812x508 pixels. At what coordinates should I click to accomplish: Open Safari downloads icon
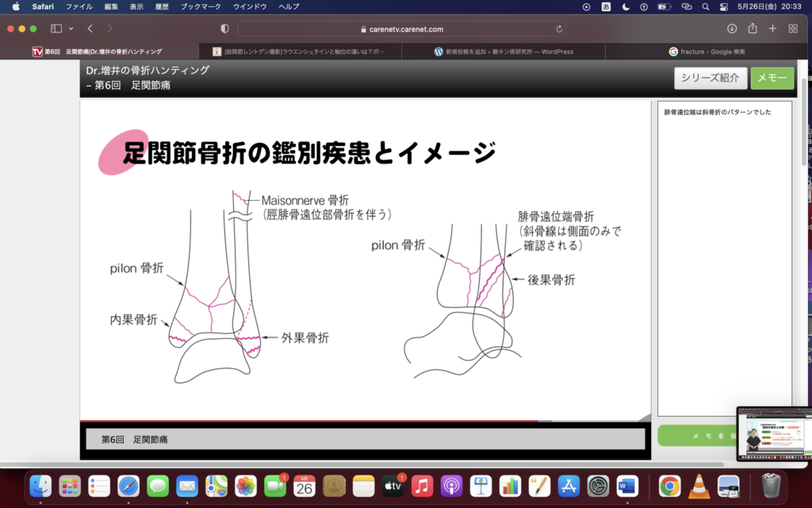pyautogui.click(x=732, y=29)
